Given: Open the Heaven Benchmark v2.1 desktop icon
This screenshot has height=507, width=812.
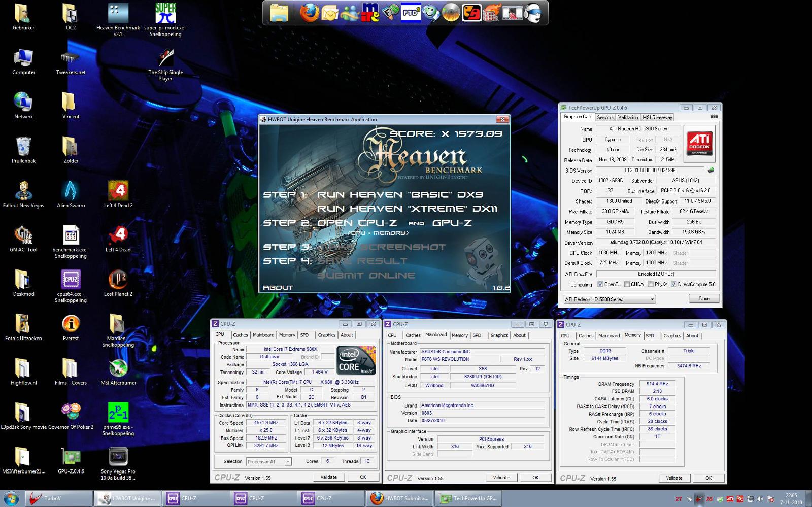Looking at the screenshot, I should point(118,19).
